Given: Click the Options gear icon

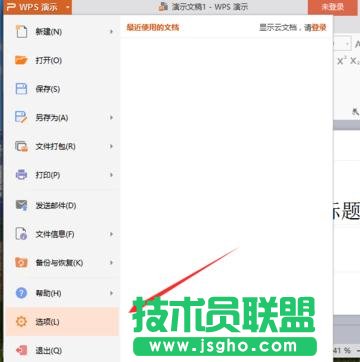Looking at the screenshot, I should (22, 322).
